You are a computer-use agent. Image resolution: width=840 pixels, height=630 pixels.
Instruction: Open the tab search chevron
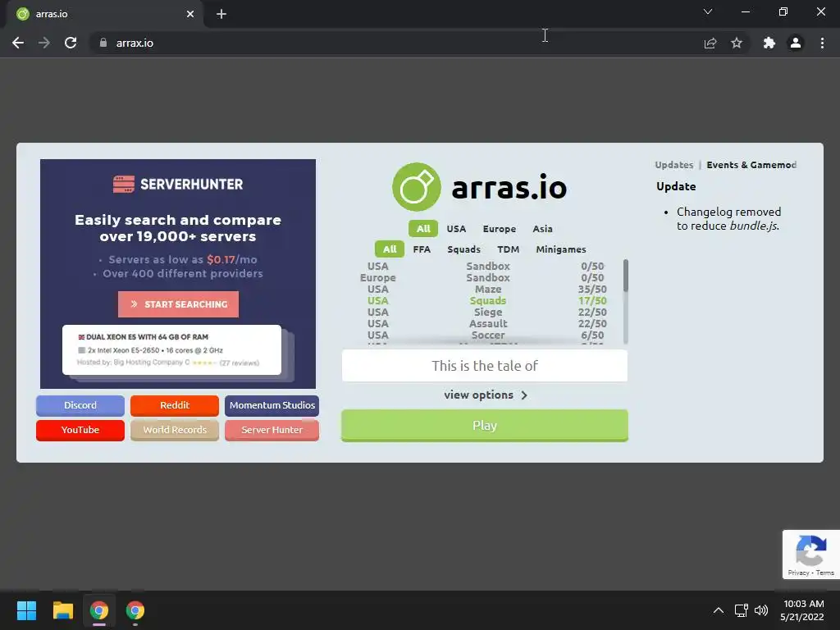(708, 11)
